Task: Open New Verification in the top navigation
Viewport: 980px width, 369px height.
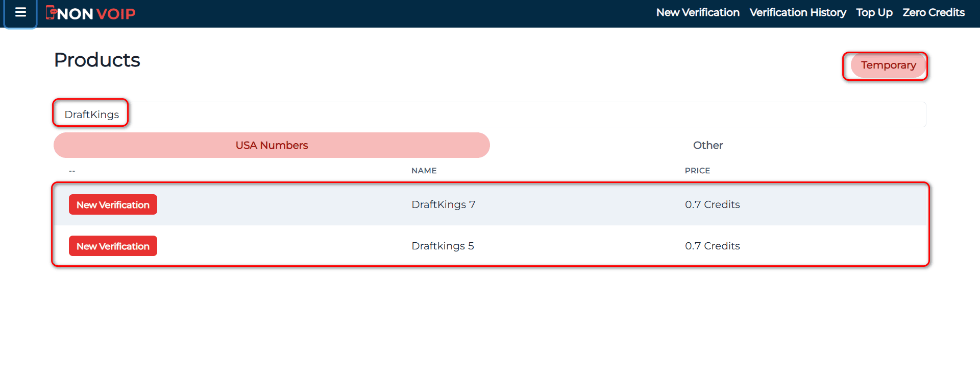Action: [698, 13]
